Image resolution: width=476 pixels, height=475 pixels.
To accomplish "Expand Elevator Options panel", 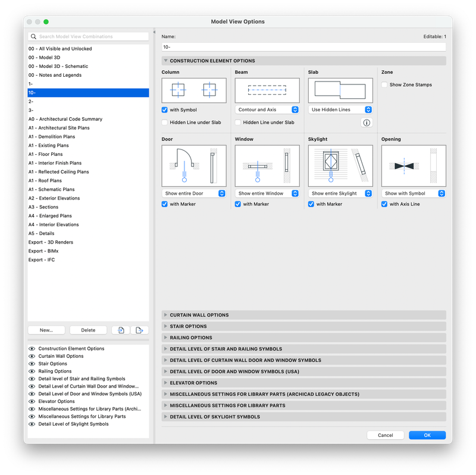I will pyautogui.click(x=166, y=383).
